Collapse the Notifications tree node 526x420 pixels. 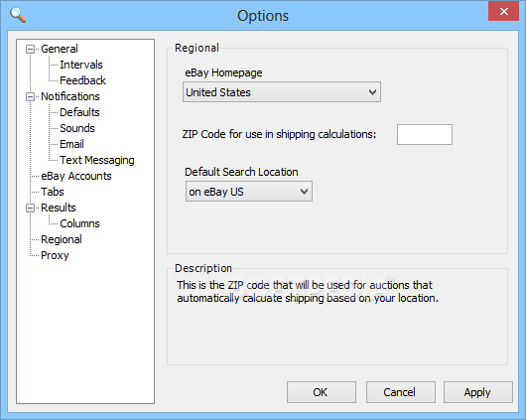pos(30,97)
